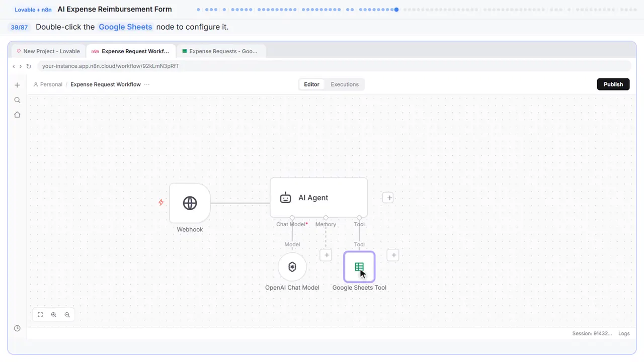Screen dimensions: 644x362
Task: Open the Logs panel
Action: click(x=624, y=334)
